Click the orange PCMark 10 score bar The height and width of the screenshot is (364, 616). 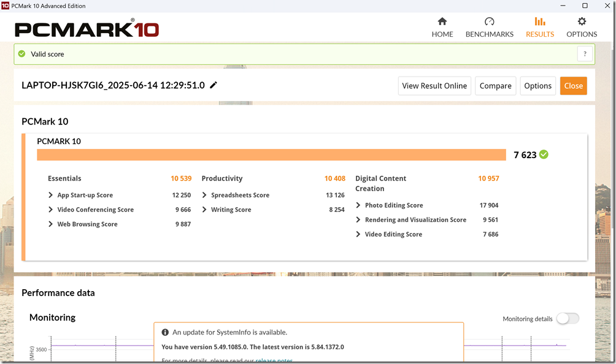coord(271,155)
